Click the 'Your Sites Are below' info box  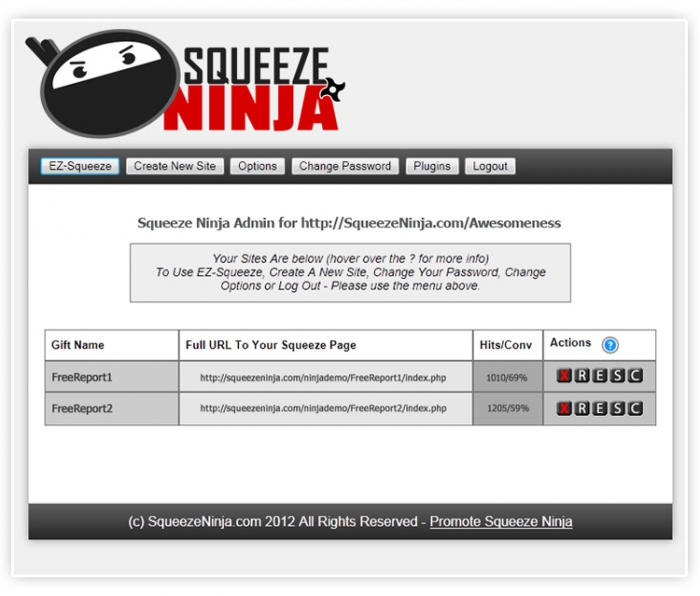(350, 272)
